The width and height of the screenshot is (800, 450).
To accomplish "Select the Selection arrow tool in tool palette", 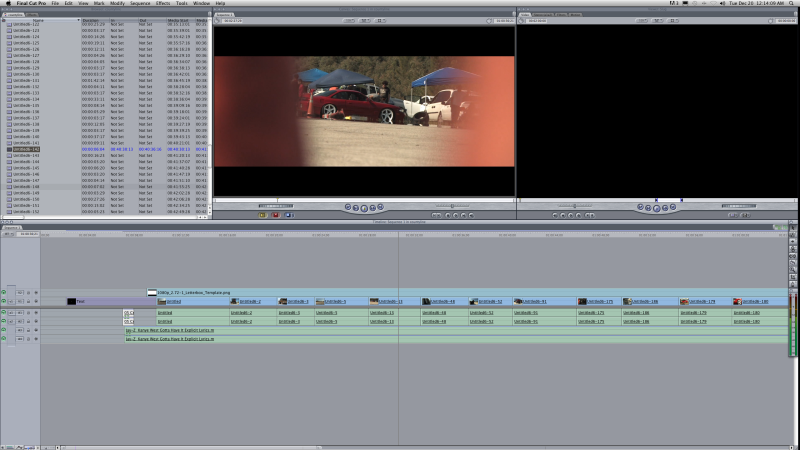I will [x=792, y=229].
